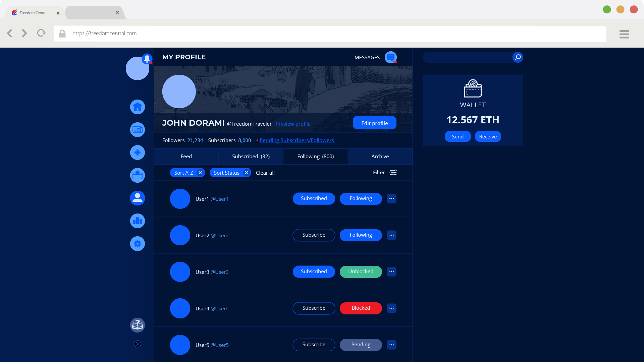Click the search input field

coord(467,57)
